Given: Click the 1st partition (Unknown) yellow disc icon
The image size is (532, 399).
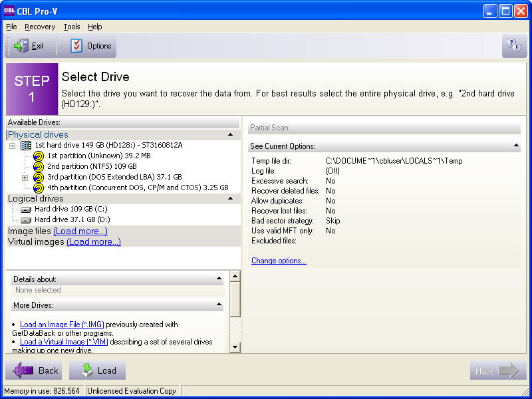Looking at the screenshot, I should pos(39,156).
